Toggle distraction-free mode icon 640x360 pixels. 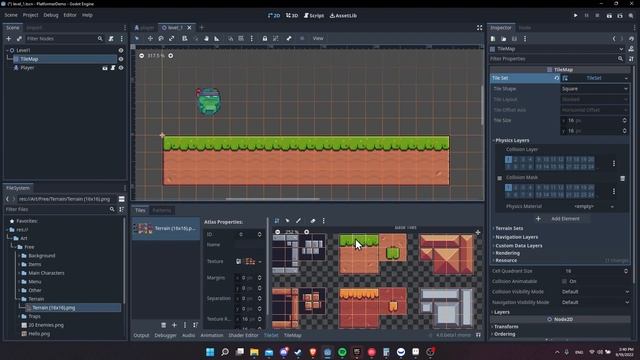[x=480, y=28]
